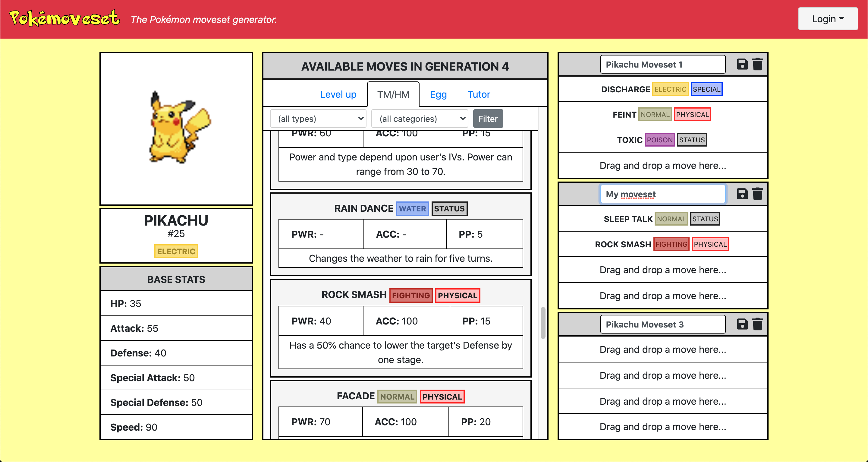868x462 pixels.
Task: Select the DISCHARGE move in Moveset 1
Action: click(662, 89)
